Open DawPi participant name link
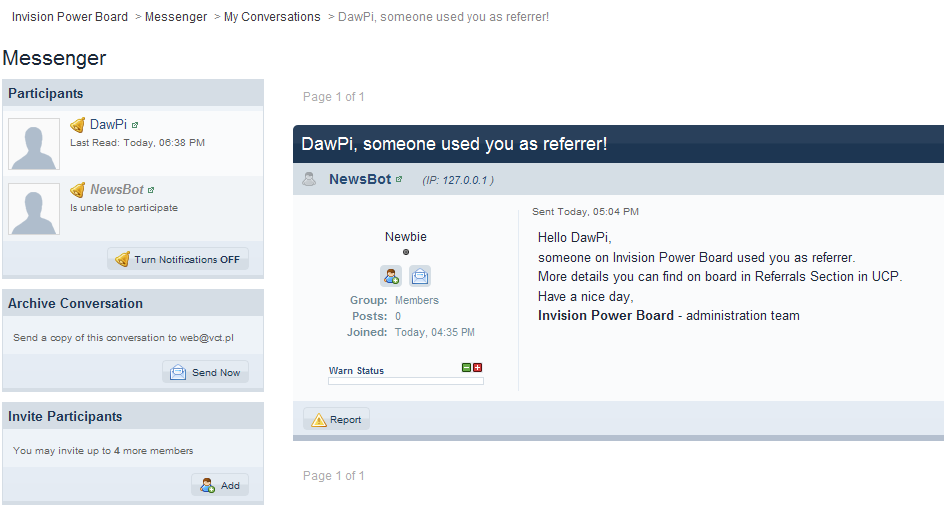Screen dimensions: 944x515 click(108, 125)
